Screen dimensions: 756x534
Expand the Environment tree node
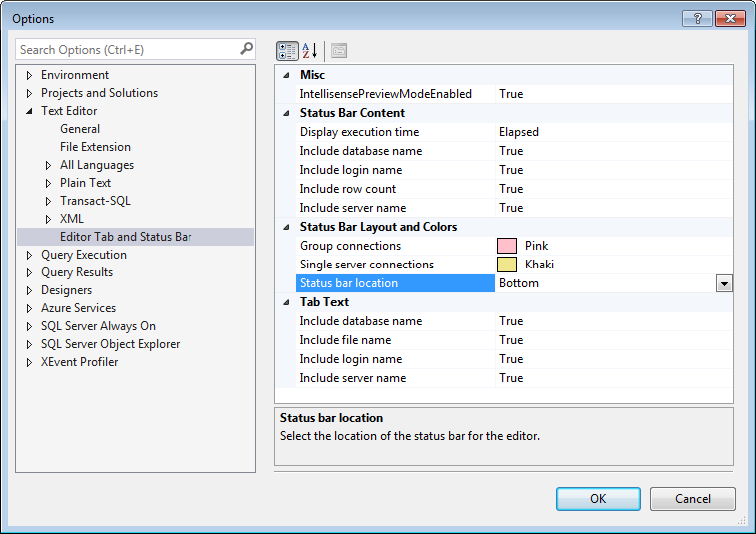coord(30,75)
